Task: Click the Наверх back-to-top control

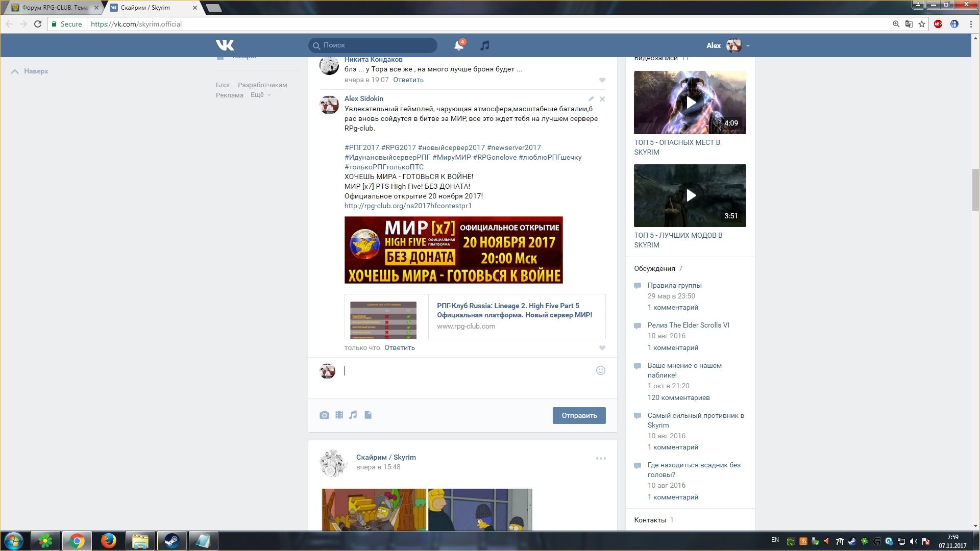Action: pyautogui.click(x=30, y=71)
